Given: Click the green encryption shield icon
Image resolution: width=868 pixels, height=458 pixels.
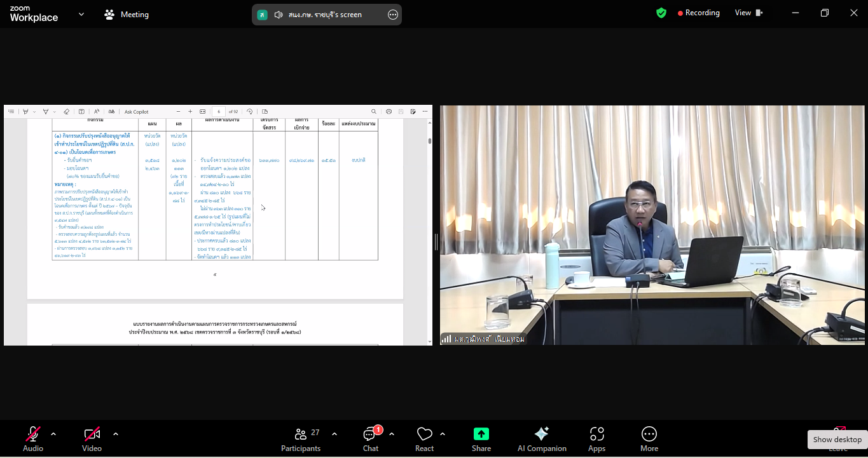Looking at the screenshot, I should point(661,13).
